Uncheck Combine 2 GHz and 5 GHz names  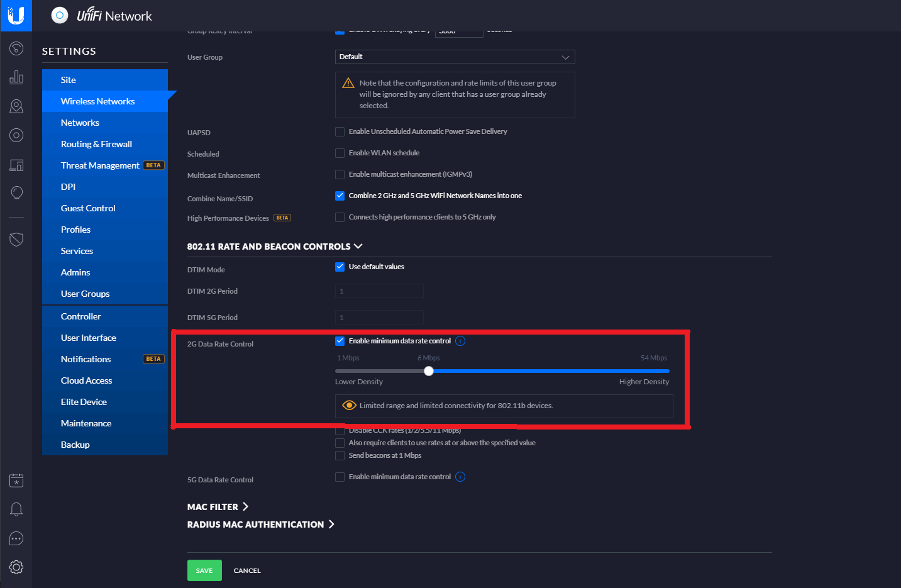coord(340,196)
